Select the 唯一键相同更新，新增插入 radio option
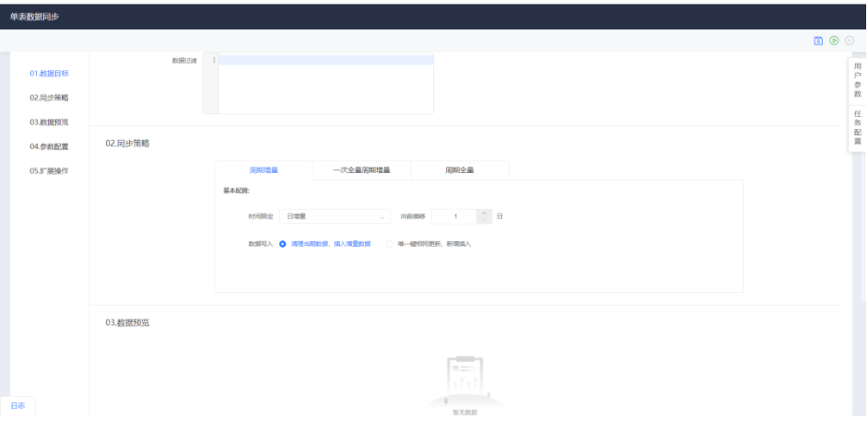 [390, 244]
